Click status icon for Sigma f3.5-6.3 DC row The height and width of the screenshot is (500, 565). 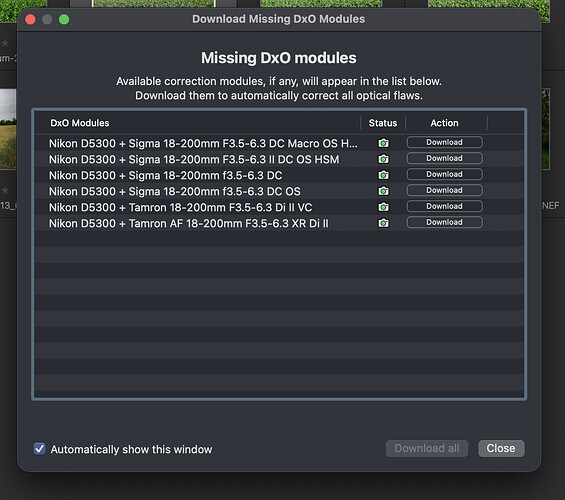coord(383,175)
